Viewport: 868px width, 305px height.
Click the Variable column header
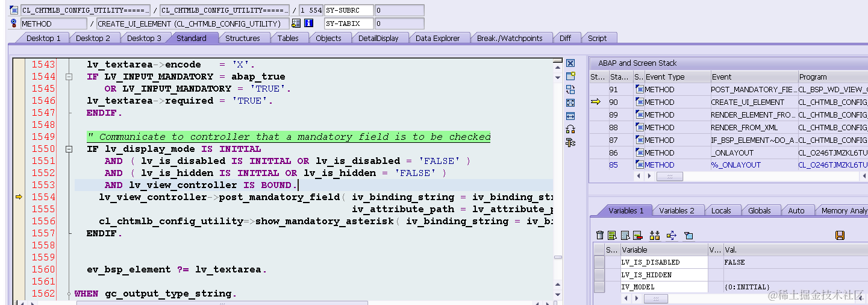point(664,250)
